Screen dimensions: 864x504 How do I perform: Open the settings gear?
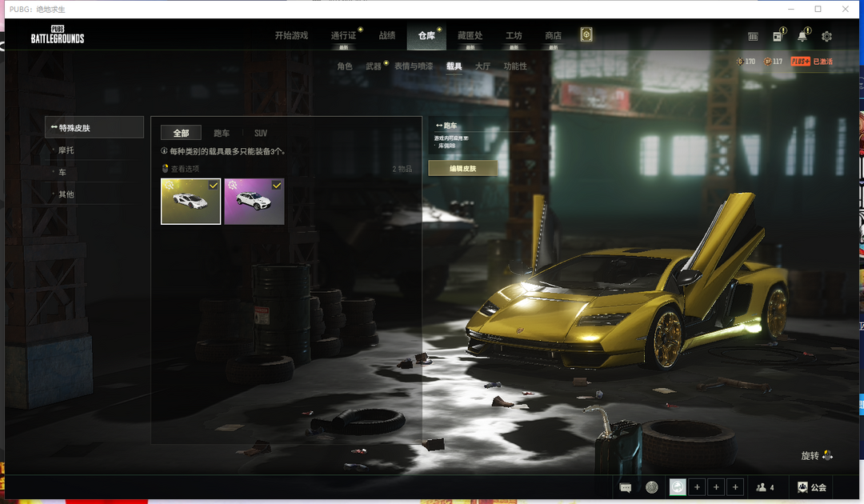tap(826, 36)
